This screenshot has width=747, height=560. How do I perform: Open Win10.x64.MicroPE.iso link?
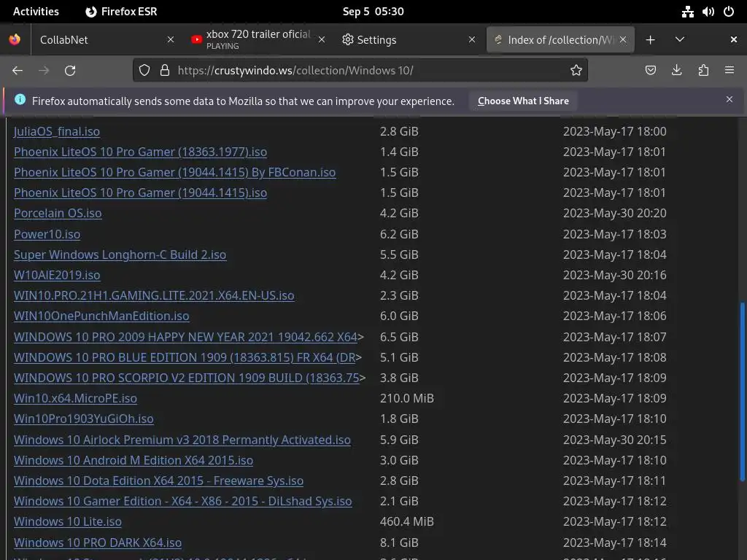[75, 399]
